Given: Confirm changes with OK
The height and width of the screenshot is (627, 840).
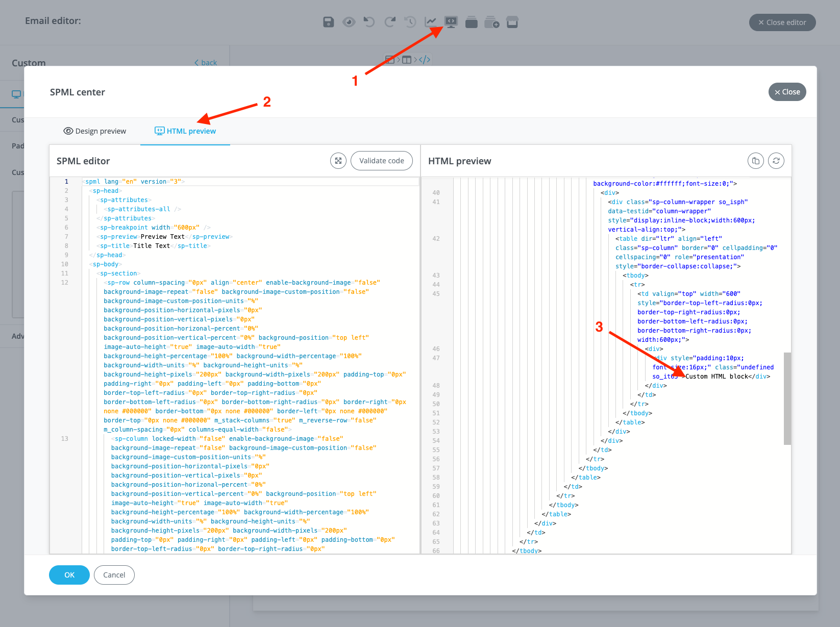Looking at the screenshot, I should click(69, 575).
